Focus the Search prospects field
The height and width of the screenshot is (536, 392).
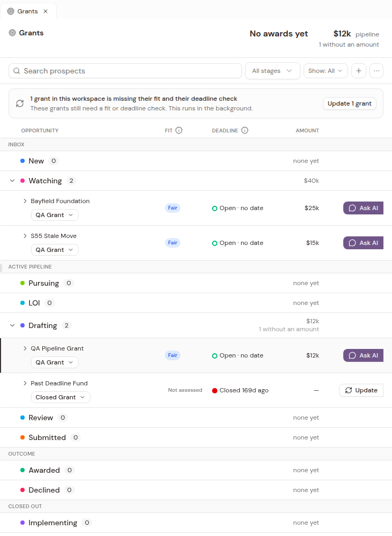point(125,71)
